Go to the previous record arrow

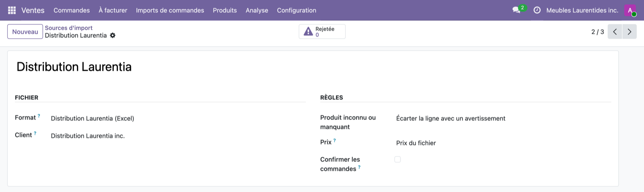pyautogui.click(x=615, y=32)
